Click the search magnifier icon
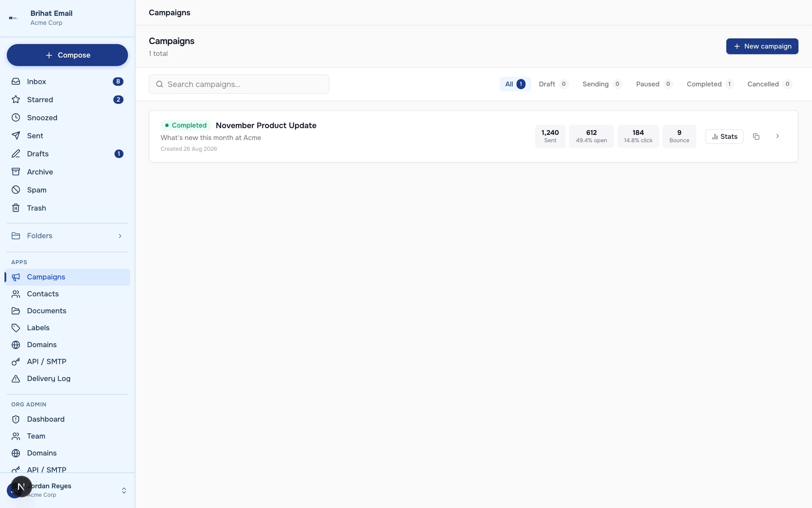The image size is (812, 508). point(160,84)
